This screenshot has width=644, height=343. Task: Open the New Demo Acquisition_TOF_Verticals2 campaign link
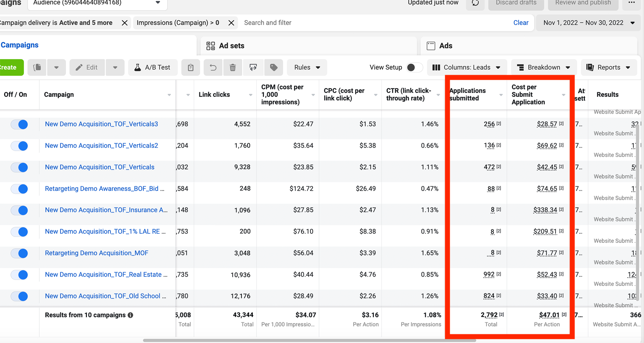click(x=101, y=146)
